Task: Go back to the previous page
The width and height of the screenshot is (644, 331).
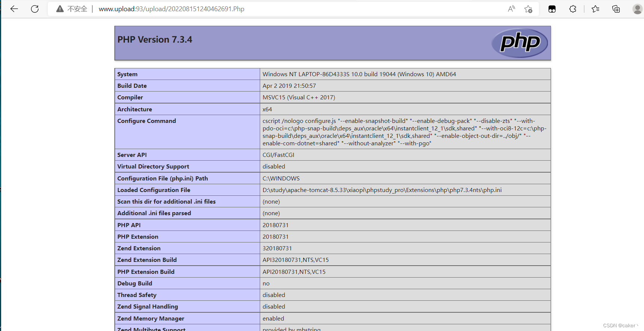Action: pyautogui.click(x=14, y=9)
